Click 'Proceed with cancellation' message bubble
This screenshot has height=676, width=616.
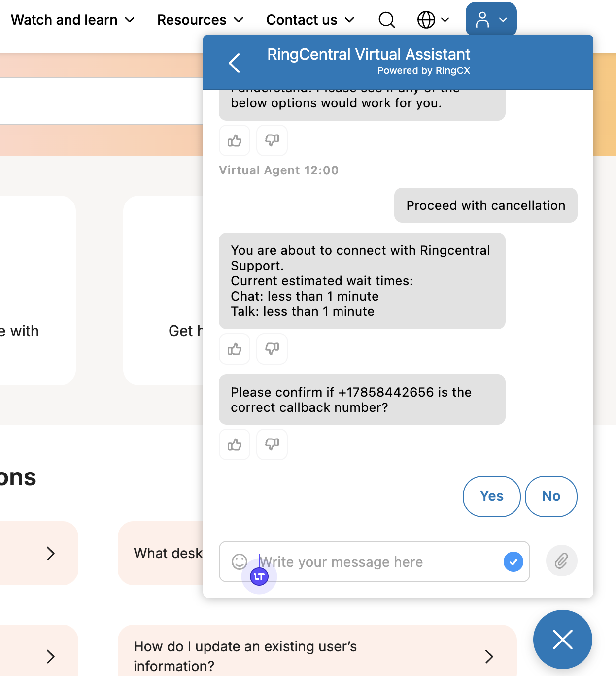tap(486, 205)
